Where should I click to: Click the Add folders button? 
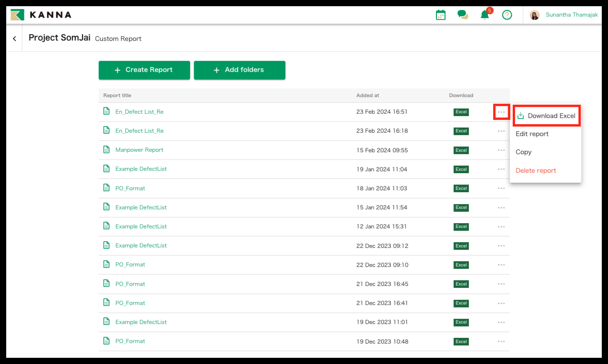pos(239,70)
